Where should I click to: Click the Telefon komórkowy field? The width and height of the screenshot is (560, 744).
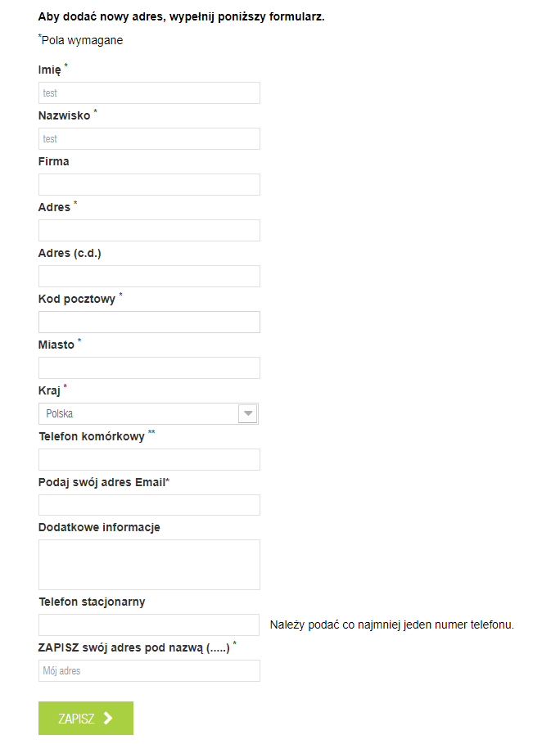[149, 460]
